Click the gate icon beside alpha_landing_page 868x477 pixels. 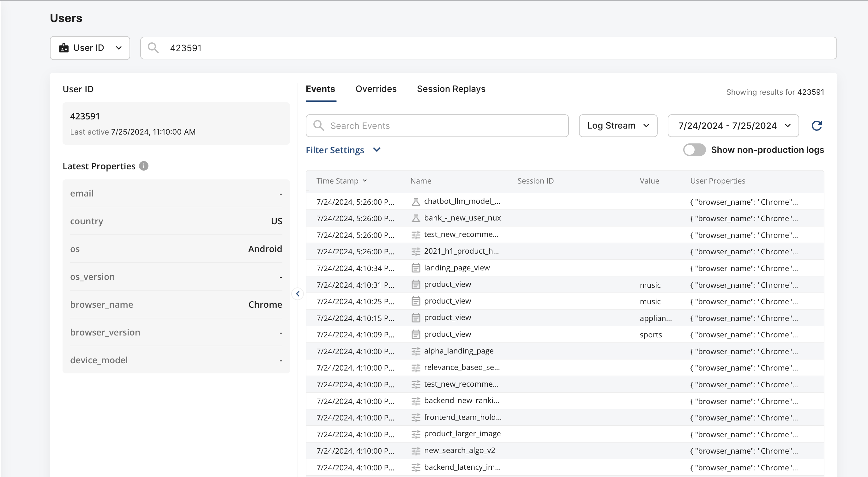tap(416, 351)
